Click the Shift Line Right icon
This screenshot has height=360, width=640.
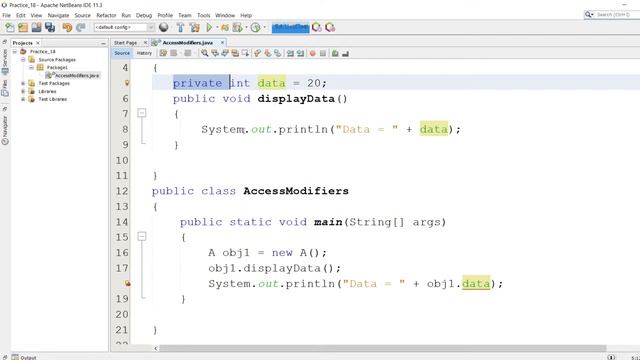[x=300, y=53]
